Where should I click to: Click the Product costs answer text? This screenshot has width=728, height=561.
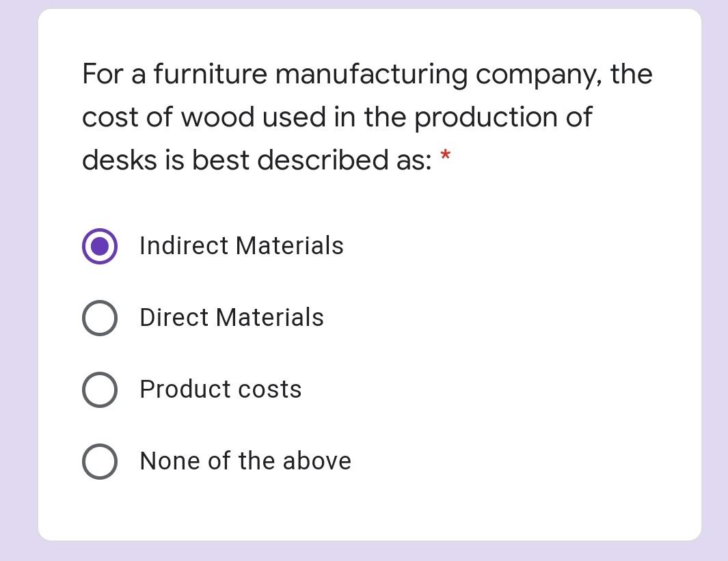click(220, 389)
